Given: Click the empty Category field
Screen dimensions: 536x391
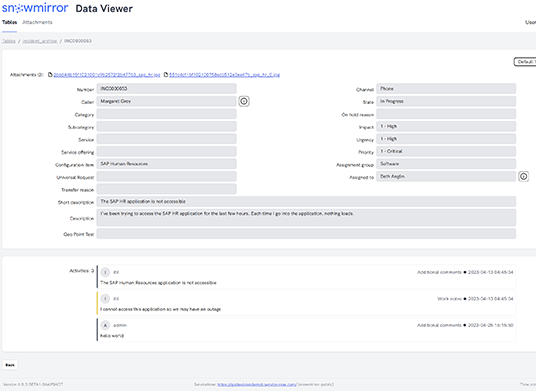Looking at the screenshot, I should [x=166, y=114].
